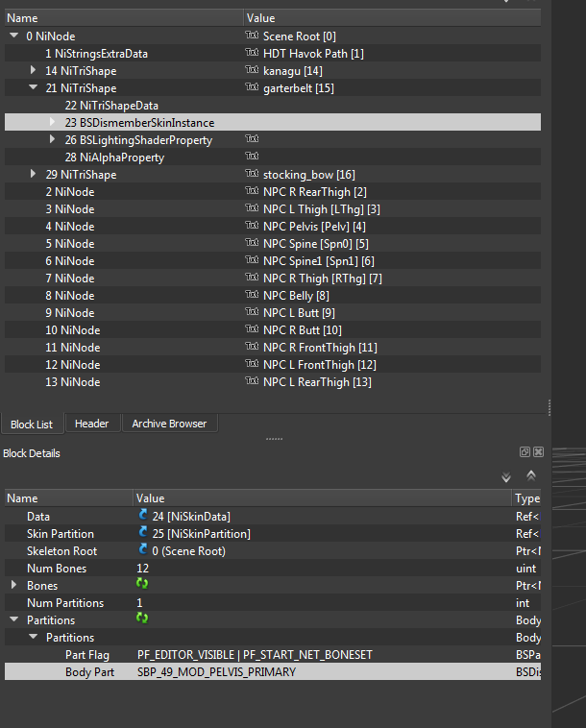Click the double up-chevron in Block Details

(x=531, y=475)
